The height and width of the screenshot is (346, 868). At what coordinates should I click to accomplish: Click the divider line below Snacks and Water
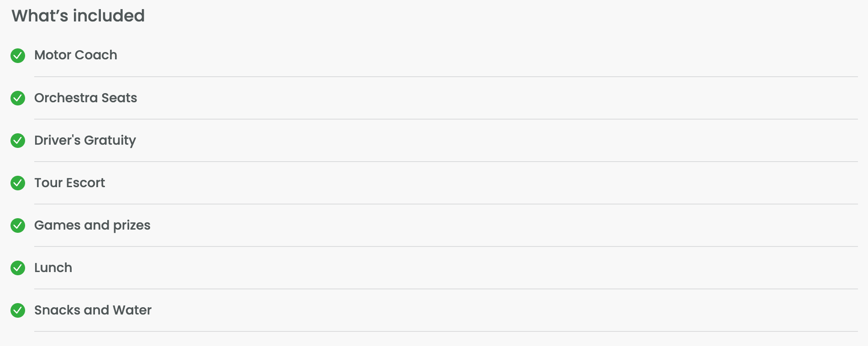tap(446, 331)
